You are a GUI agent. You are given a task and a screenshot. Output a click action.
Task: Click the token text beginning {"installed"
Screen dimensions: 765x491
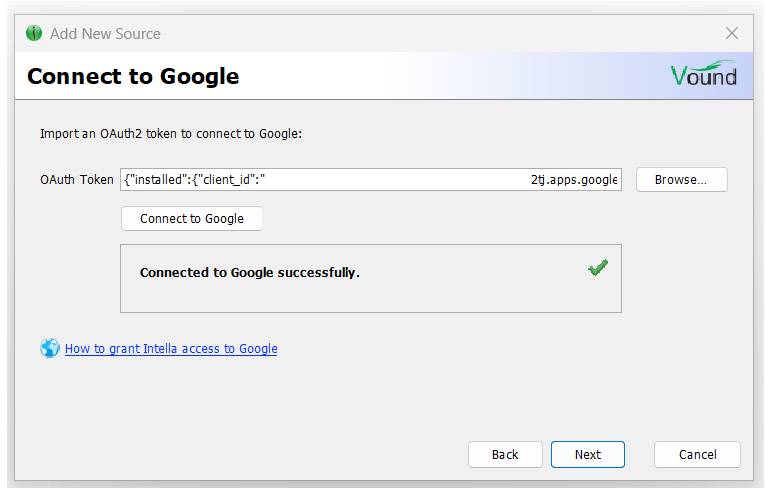[194, 180]
